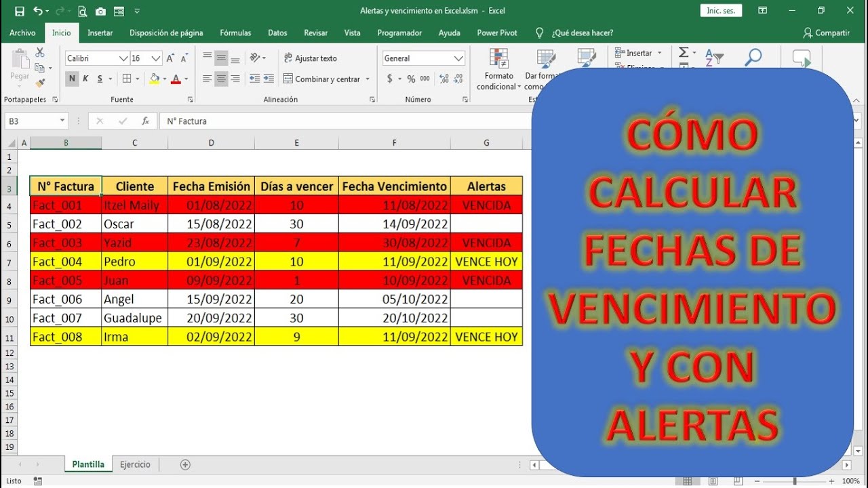The width and height of the screenshot is (868, 488).
Task: Click the camera icon in quick access toolbar
Action: click(x=101, y=11)
